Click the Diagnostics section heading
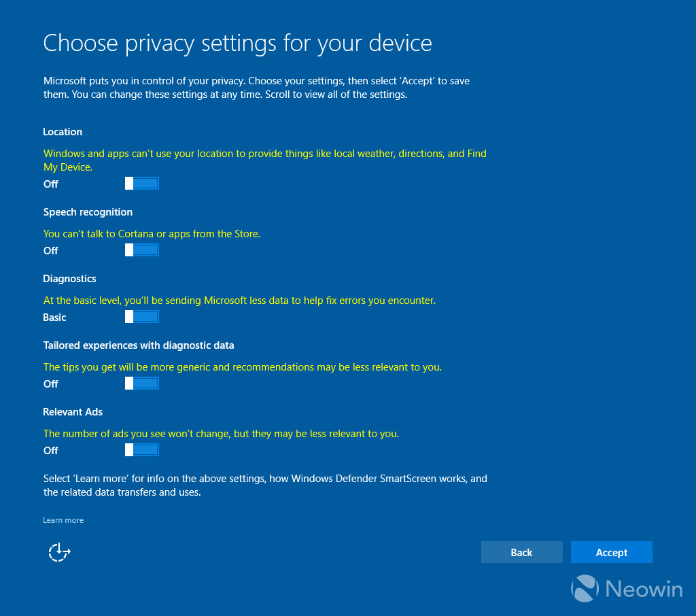696x616 pixels. point(69,278)
